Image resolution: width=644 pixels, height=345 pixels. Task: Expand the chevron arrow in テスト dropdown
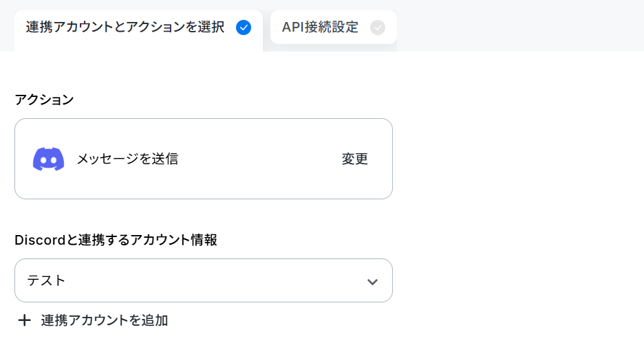(x=372, y=282)
